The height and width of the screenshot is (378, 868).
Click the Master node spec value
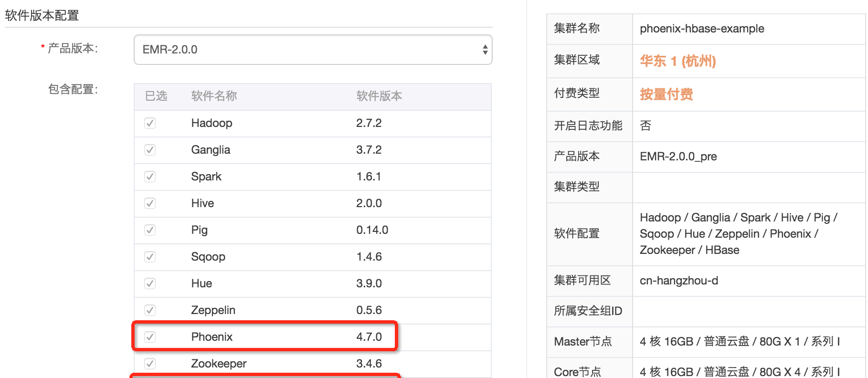pyautogui.click(x=740, y=342)
